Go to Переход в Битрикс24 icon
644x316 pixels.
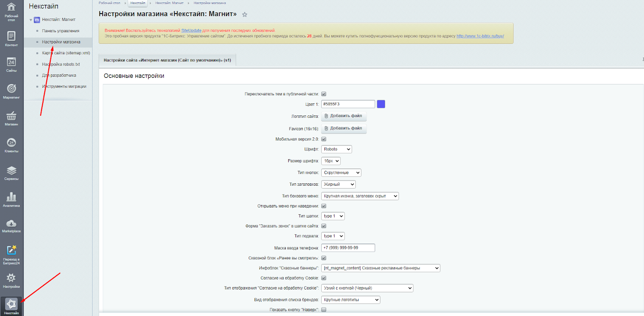[x=11, y=250]
